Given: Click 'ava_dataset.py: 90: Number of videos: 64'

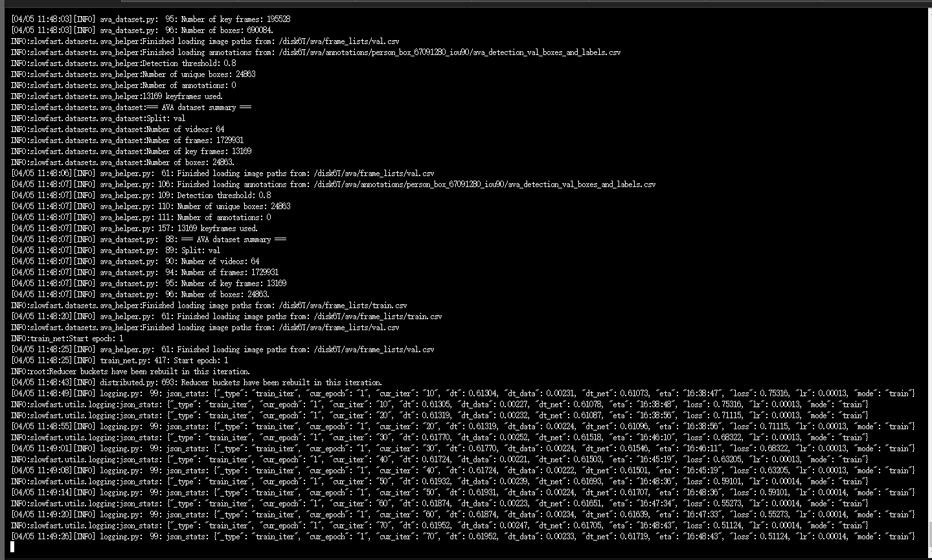Looking at the screenshot, I should click(135, 262).
